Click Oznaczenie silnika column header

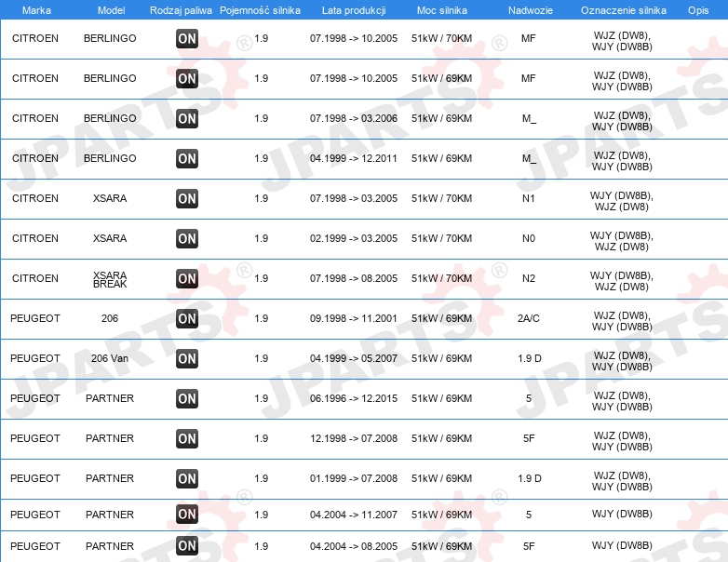(x=623, y=10)
